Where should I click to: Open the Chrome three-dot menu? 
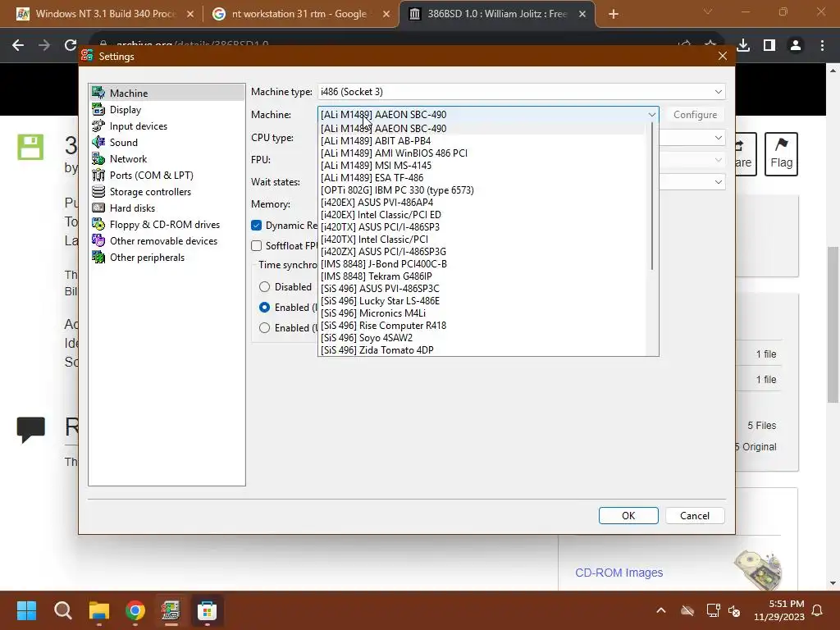click(x=822, y=46)
